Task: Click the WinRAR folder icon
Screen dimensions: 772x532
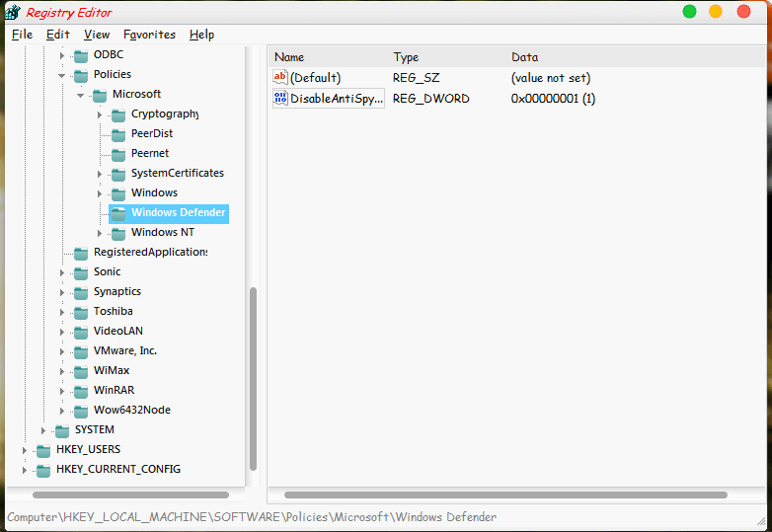Action: click(x=81, y=391)
